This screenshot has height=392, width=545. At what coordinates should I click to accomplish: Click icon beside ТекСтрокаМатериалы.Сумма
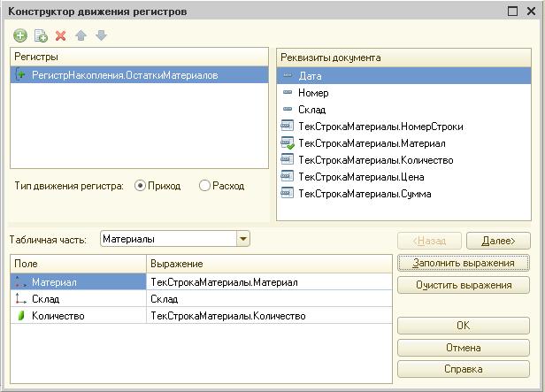[x=287, y=193]
